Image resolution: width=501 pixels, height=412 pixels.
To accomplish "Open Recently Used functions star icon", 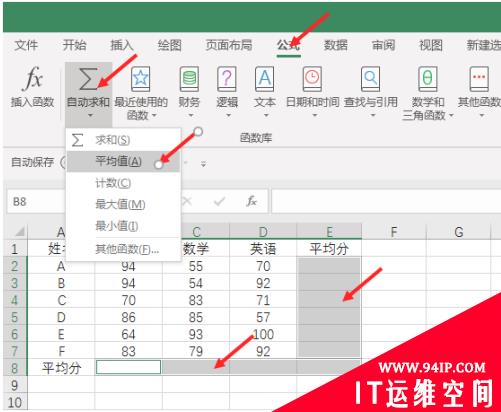I will (x=140, y=79).
